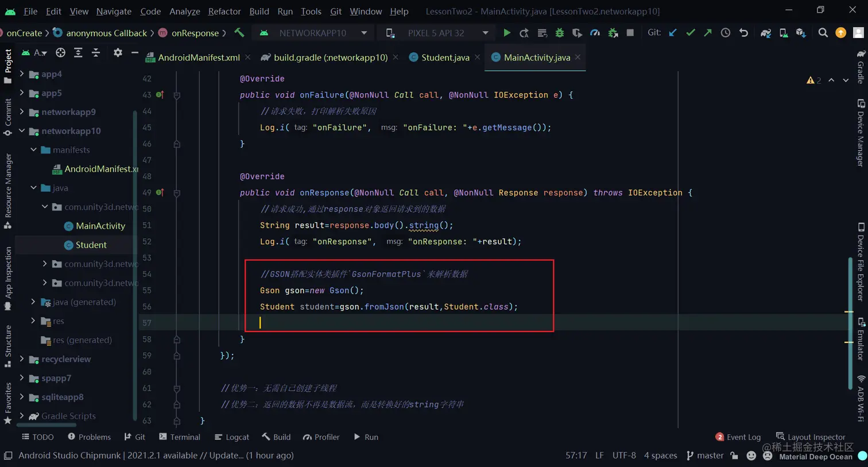This screenshot has height=467, width=868.
Task: Toggle the Device File Explorer panel
Action: tap(861, 262)
